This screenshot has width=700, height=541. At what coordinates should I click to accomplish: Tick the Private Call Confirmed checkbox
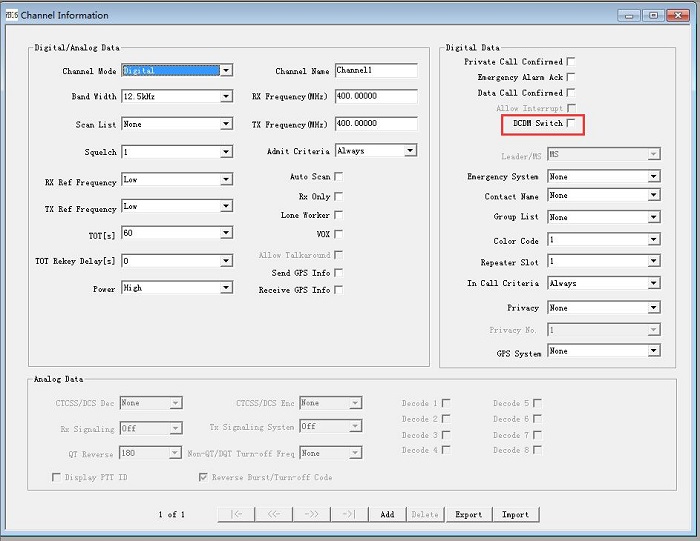coord(571,62)
